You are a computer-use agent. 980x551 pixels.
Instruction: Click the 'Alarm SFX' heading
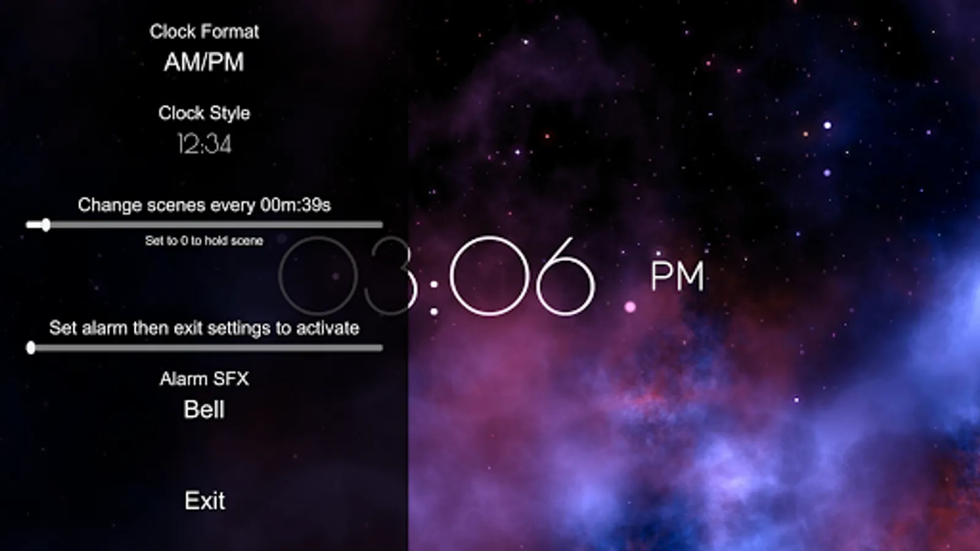click(x=204, y=379)
